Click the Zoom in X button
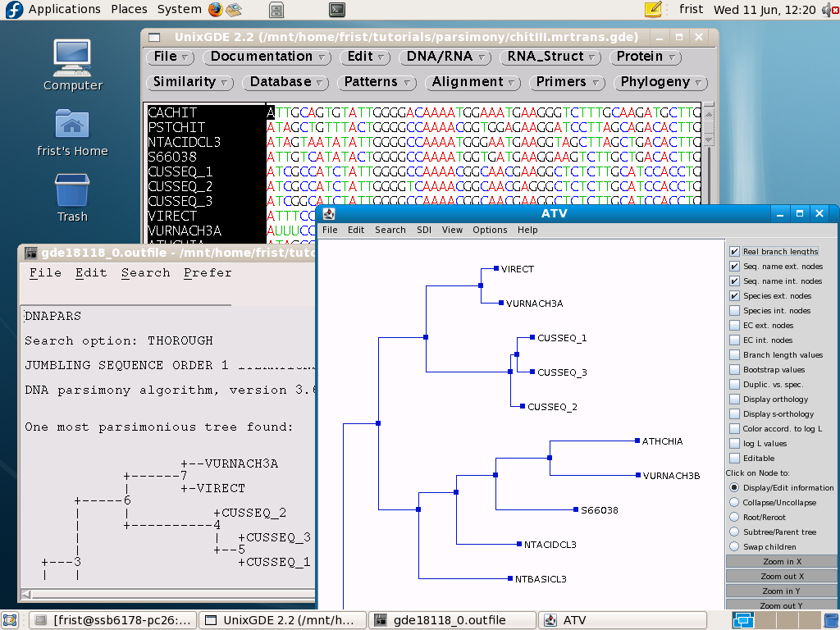Viewport: 840px width, 630px height. pyautogui.click(x=781, y=562)
